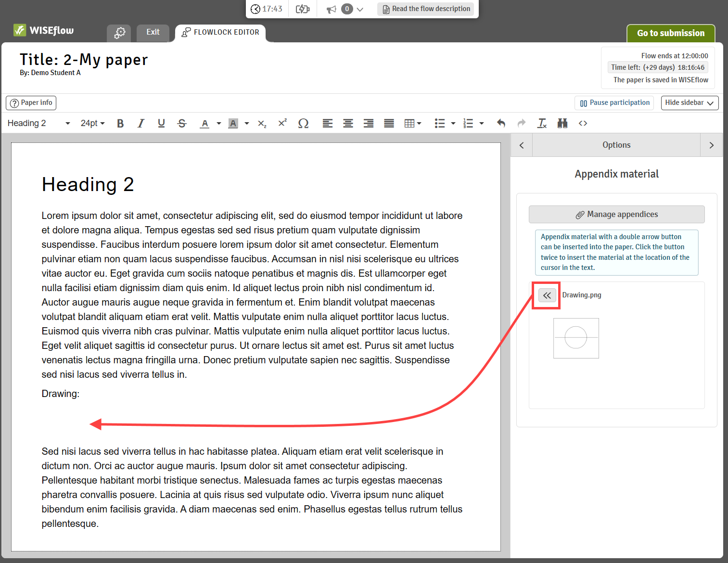
Task: Click Manage appendices
Action: point(616,214)
